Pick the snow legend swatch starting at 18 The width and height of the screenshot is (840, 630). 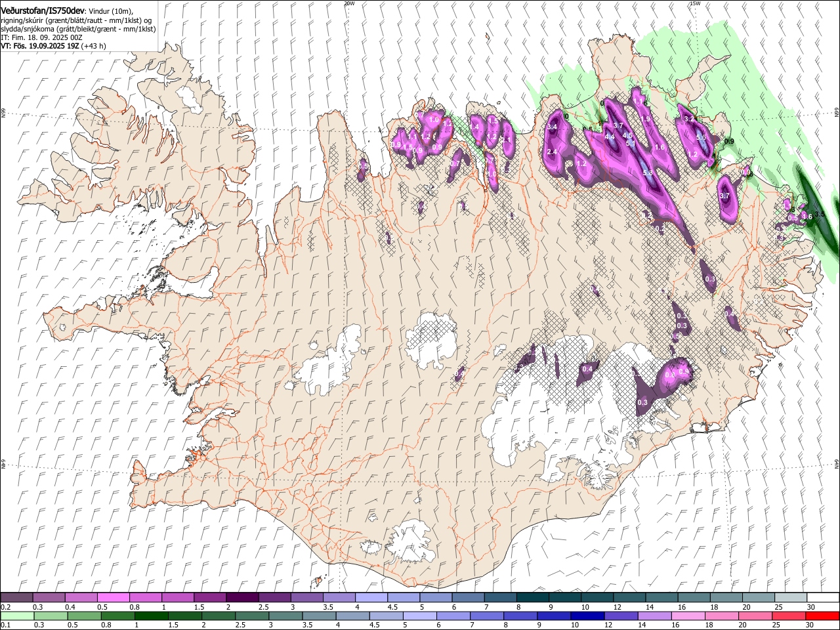coord(726,598)
